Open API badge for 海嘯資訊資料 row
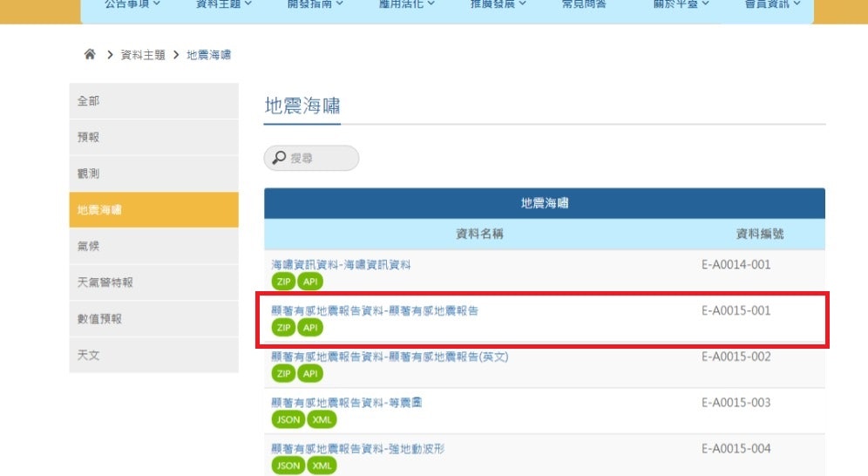The image size is (868, 476). 310,282
